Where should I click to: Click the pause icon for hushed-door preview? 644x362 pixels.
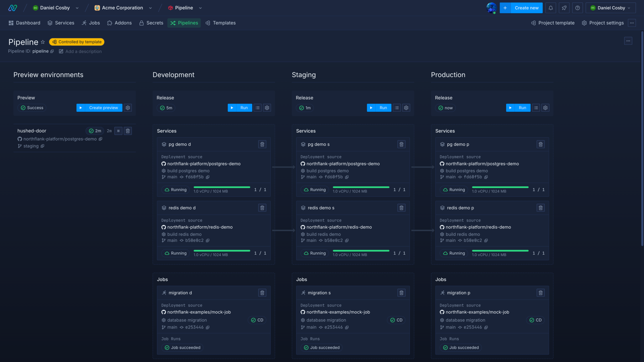point(118,131)
